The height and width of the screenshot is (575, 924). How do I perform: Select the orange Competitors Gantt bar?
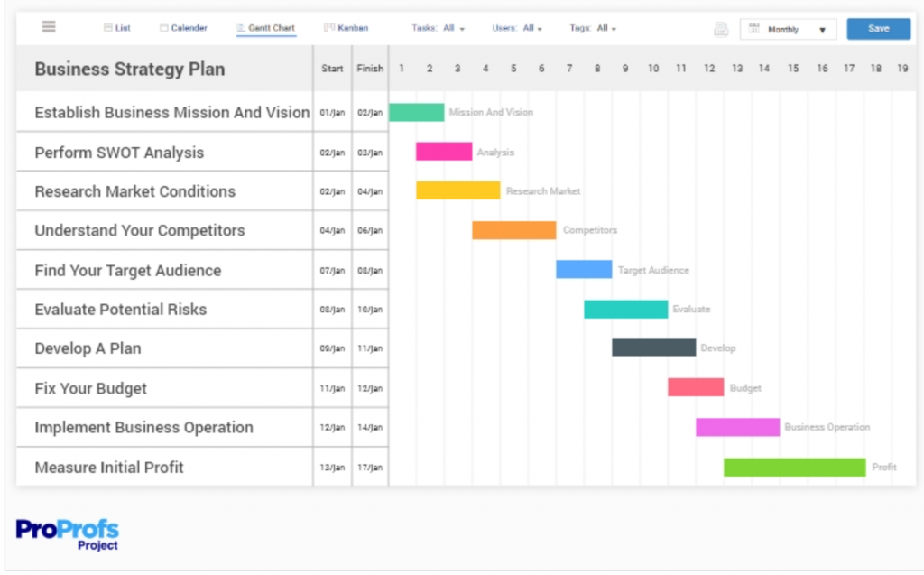[x=513, y=230]
